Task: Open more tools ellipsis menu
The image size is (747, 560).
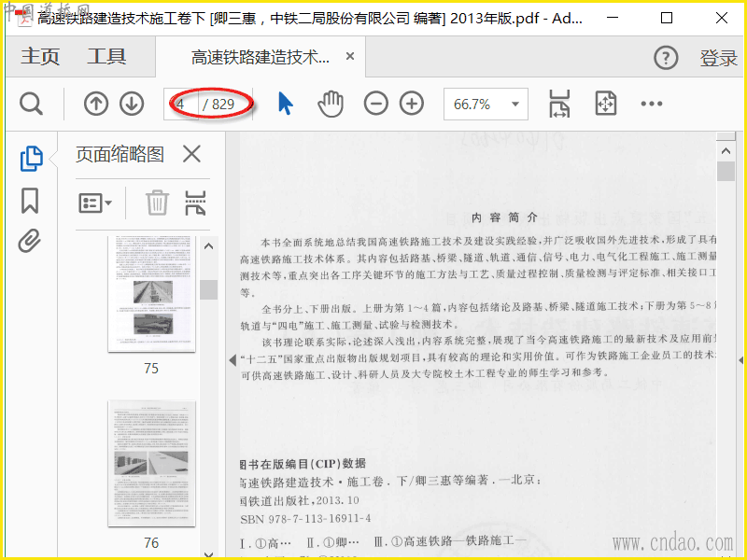Action: point(651,104)
